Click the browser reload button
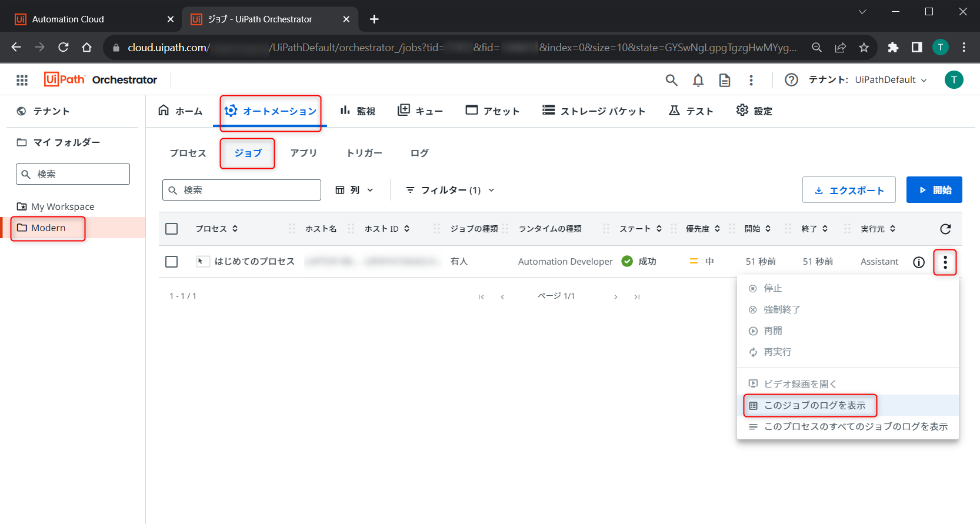This screenshot has height=524, width=980. pos(64,47)
